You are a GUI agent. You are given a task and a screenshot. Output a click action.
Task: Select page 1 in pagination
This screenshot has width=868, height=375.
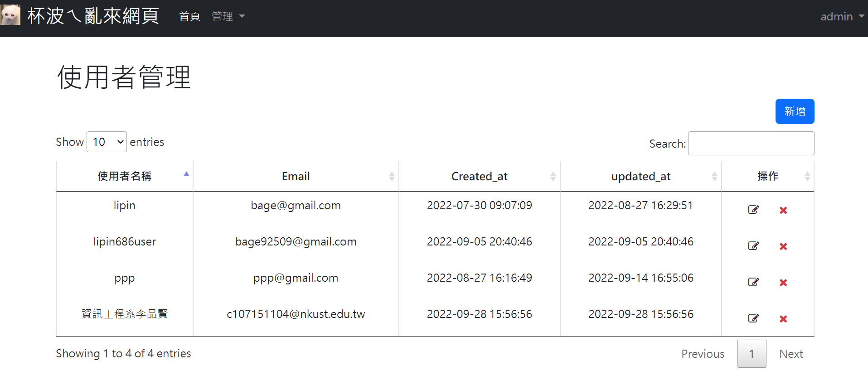752,354
